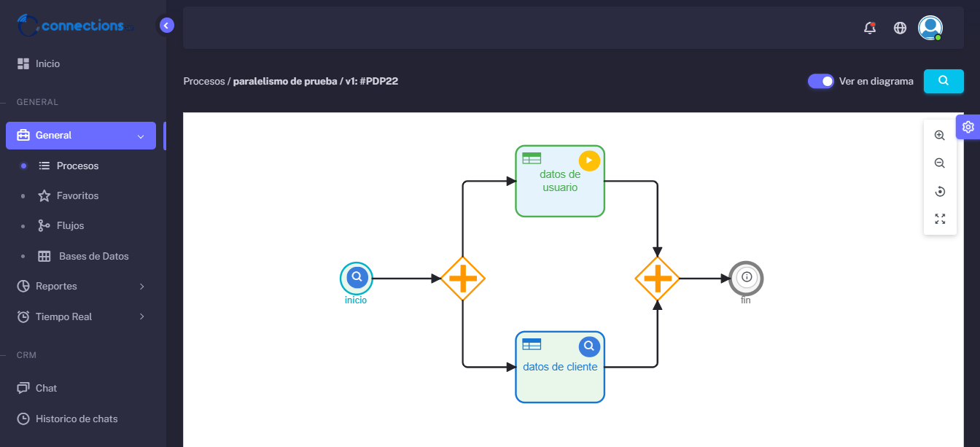Select the first parallel gateway diamond
The height and width of the screenshot is (447, 980).
[x=463, y=278]
